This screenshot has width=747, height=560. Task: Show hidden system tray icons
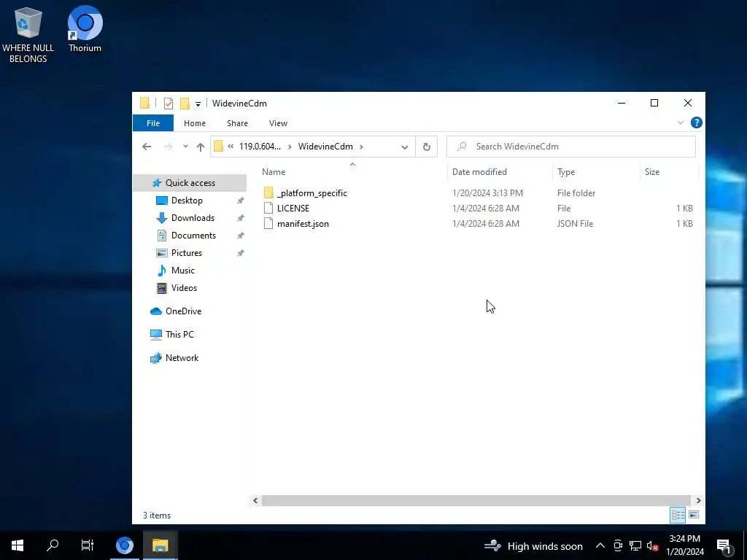(x=600, y=546)
